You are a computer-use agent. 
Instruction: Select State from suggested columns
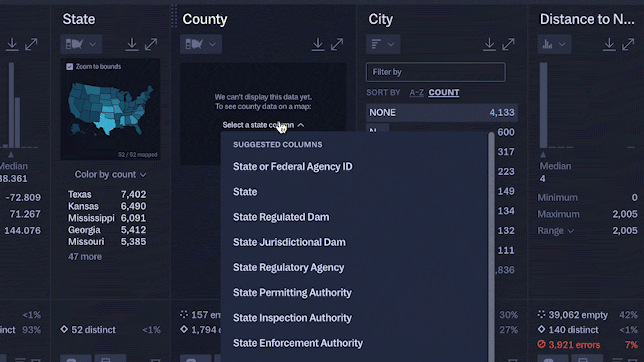[x=245, y=191]
